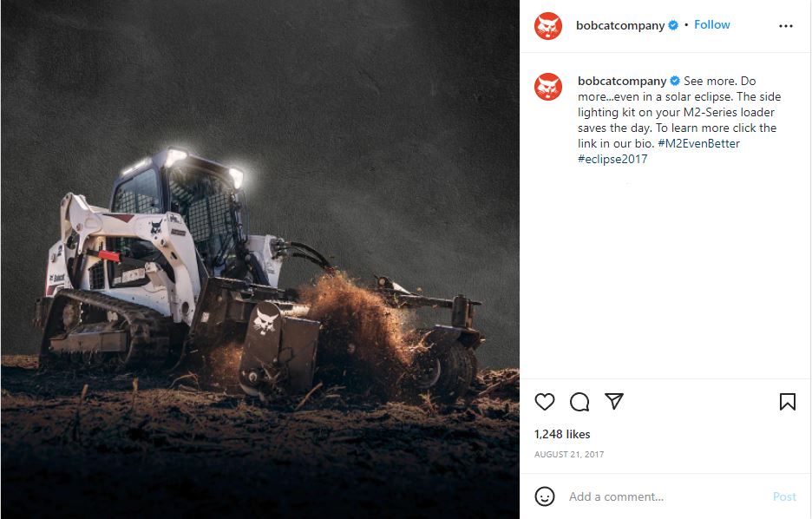
Task: Click the Bobcat loader photo
Action: 260,259
